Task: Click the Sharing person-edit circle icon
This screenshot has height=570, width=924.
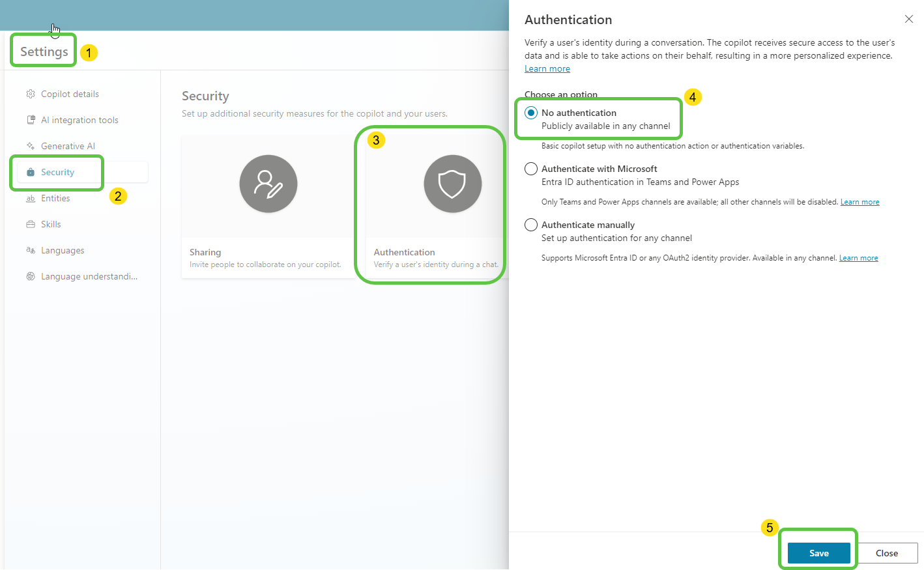Action: pyautogui.click(x=268, y=184)
